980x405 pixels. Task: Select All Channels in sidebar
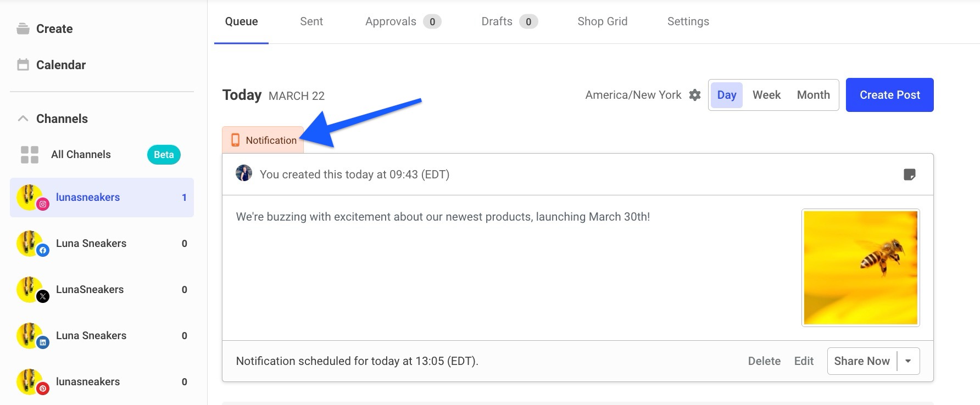pyautogui.click(x=102, y=155)
